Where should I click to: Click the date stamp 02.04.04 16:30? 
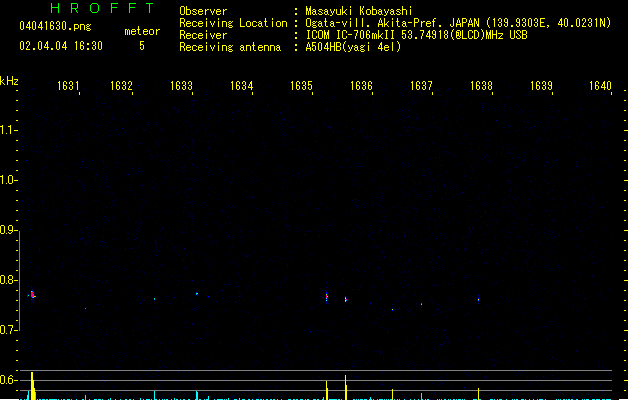click(61, 46)
